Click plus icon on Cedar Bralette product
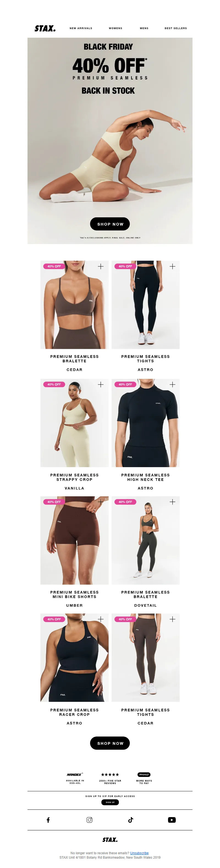 (101, 267)
